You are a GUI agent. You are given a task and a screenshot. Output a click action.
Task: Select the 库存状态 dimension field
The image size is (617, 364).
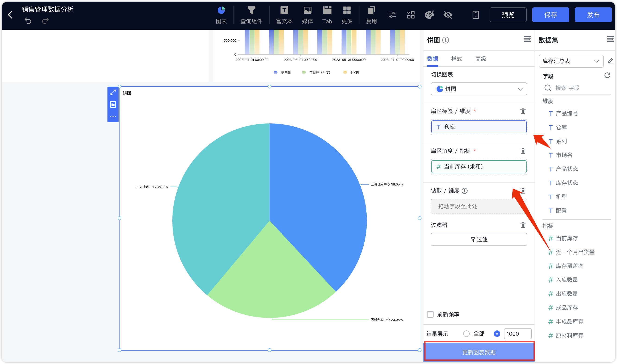[x=567, y=183]
